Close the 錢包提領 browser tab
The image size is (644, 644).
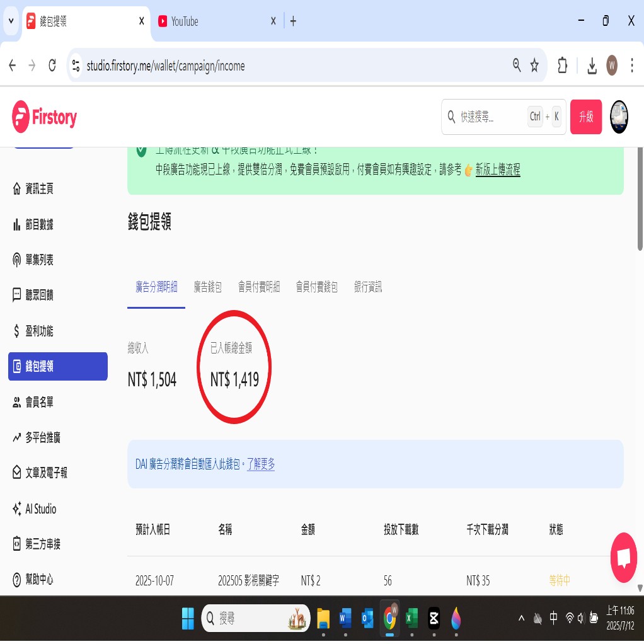pyautogui.click(x=142, y=21)
